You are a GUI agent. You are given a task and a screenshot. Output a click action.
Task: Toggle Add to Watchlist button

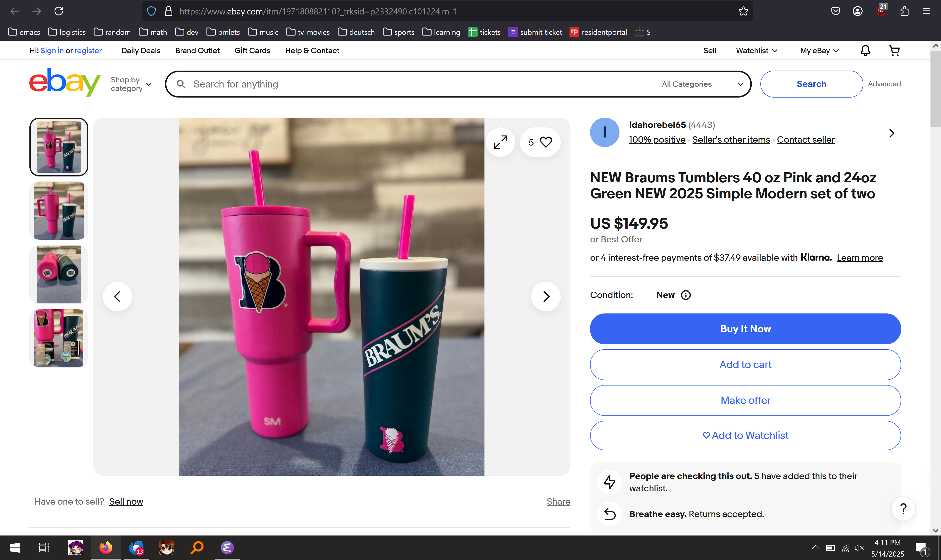(745, 436)
